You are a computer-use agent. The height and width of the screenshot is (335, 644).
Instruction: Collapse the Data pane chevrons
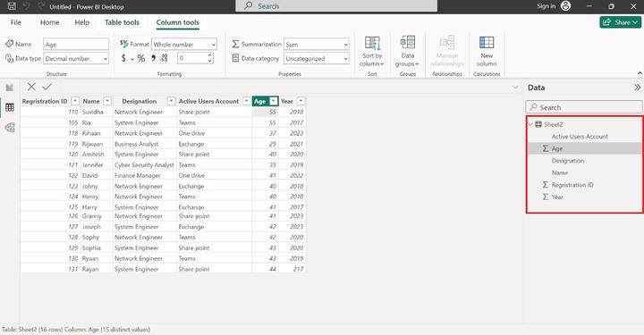(637, 88)
